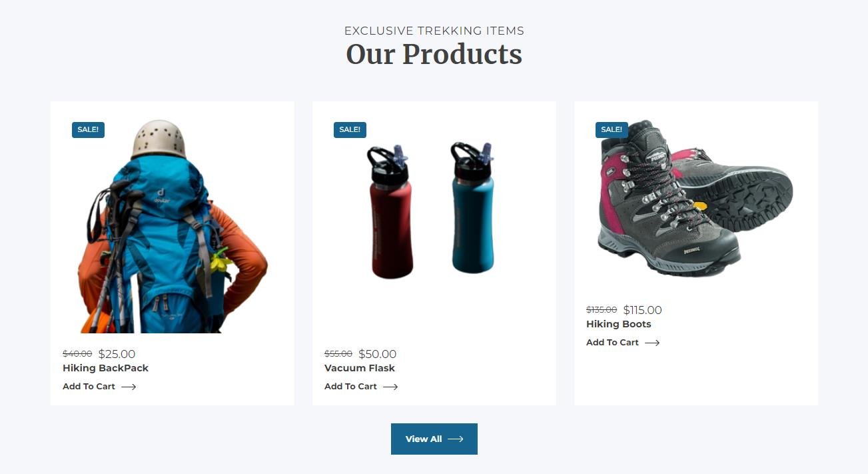This screenshot has width=868, height=474.
Task: Click the $25.00 sale price of the backpack
Action: click(x=117, y=354)
